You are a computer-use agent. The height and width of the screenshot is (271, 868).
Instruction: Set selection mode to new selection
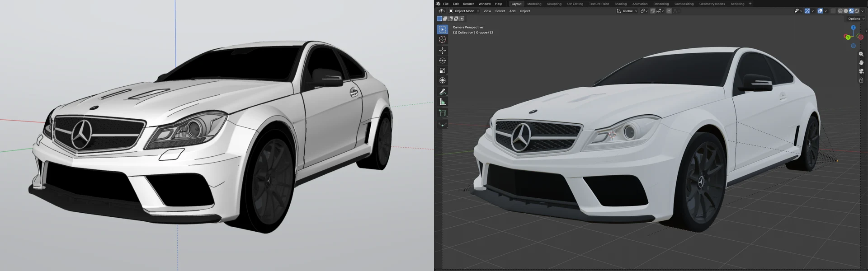click(x=439, y=19)
